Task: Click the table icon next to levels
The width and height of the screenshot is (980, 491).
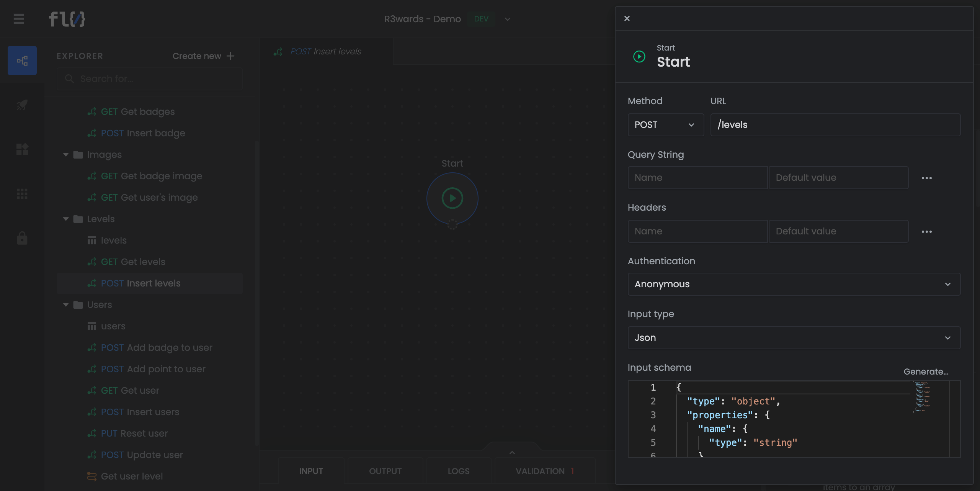Action: 92,241
